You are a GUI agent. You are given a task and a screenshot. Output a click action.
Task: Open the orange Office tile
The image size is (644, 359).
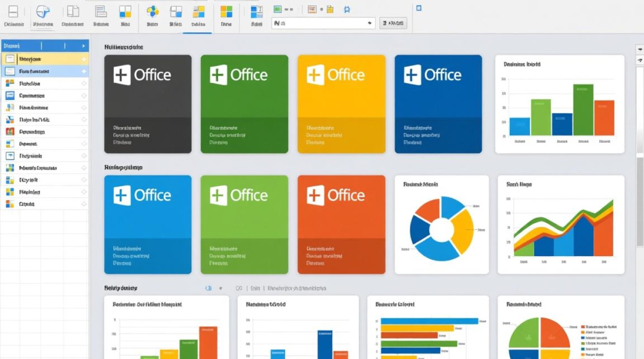(x=342, y=224)
